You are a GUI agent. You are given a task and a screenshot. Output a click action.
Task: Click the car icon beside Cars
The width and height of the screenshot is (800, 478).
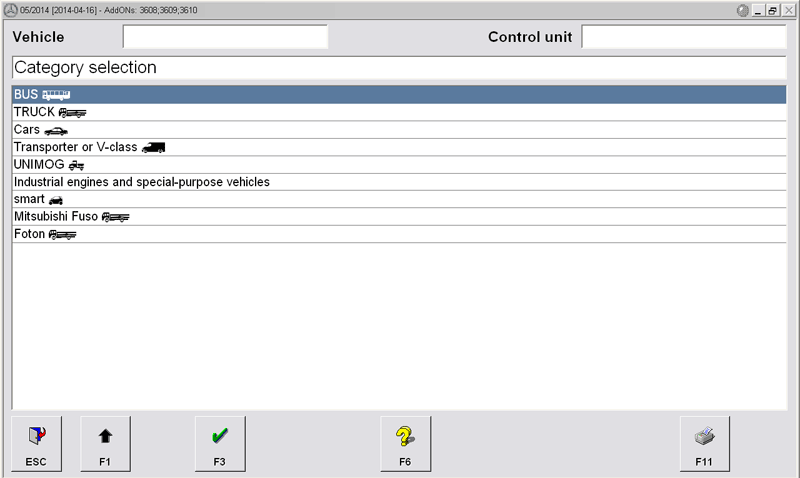coord(56,131)
